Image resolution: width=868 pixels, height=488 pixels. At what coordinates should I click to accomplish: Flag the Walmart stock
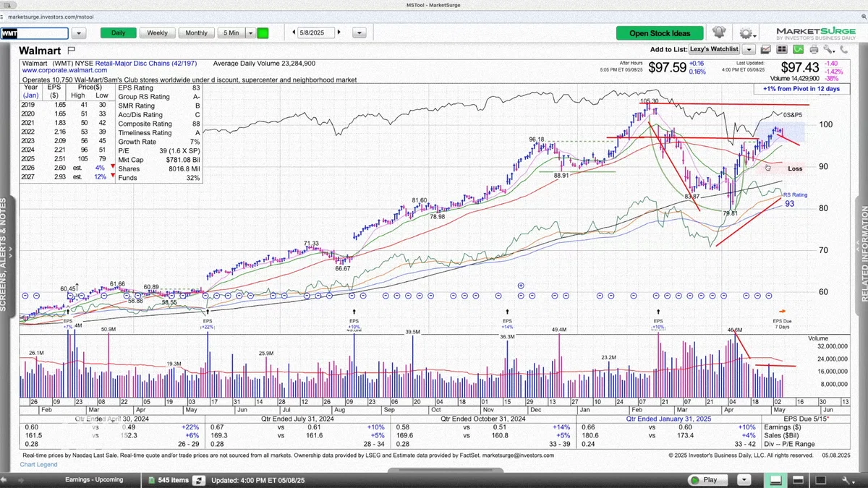click(71, 50)
